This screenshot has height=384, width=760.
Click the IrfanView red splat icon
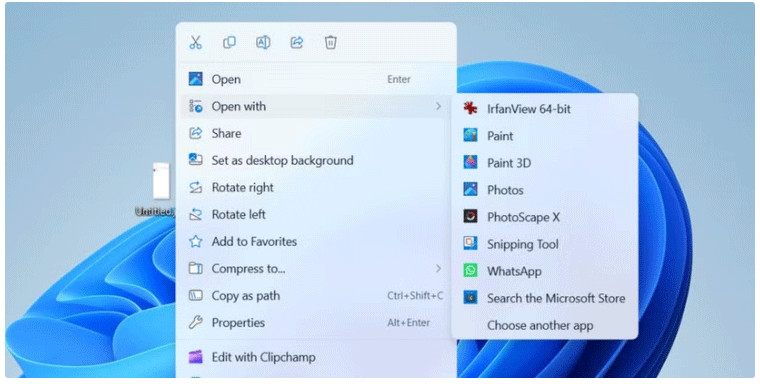(x=470, y=108)
